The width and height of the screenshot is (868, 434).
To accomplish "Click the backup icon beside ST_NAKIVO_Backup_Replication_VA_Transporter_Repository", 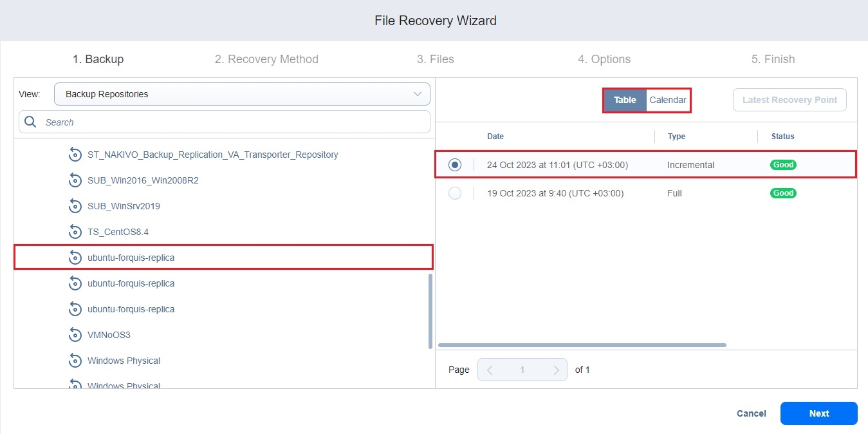I will 75,155.
